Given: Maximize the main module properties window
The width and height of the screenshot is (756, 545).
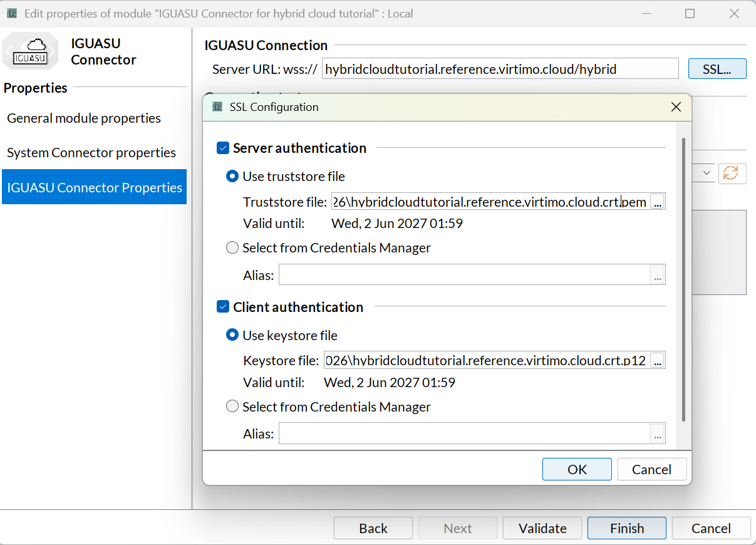Looking at the screenshot, I should click(x=690, y=13).
